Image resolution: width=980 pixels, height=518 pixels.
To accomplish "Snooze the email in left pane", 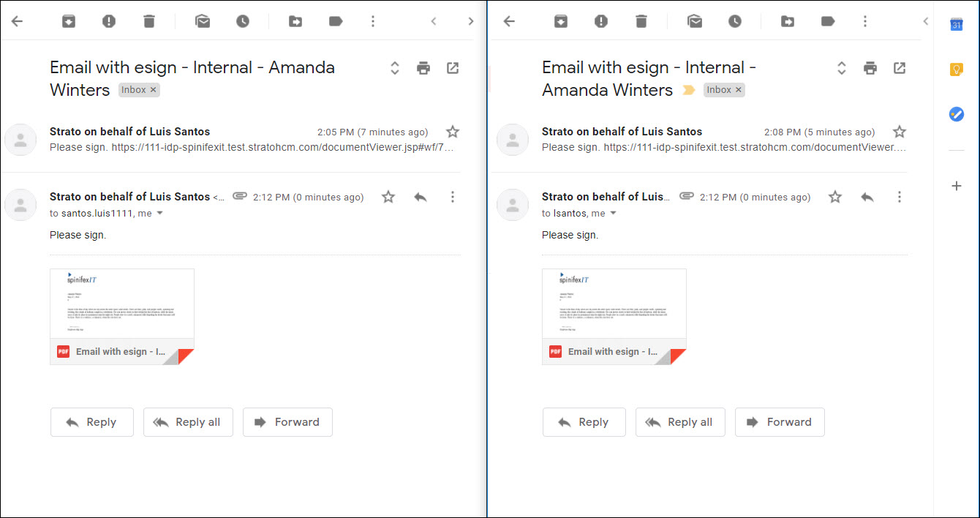I will coord(243,21).
